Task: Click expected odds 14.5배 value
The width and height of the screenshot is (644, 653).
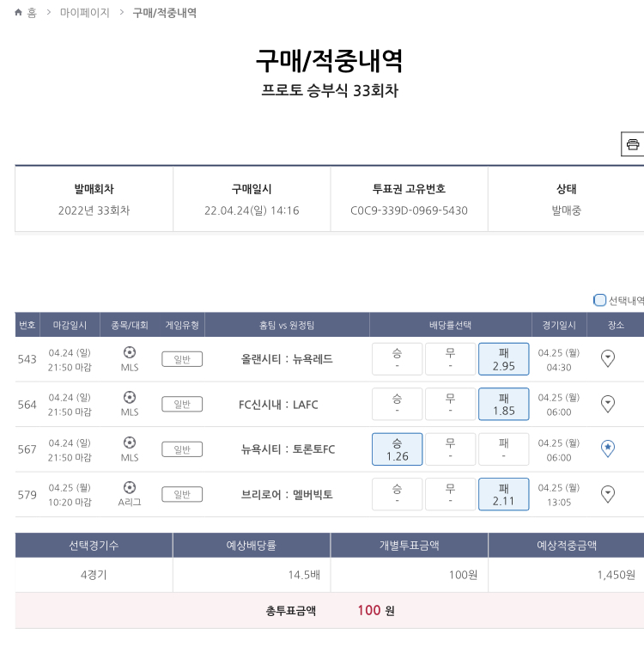Action: tap(304, 575)
